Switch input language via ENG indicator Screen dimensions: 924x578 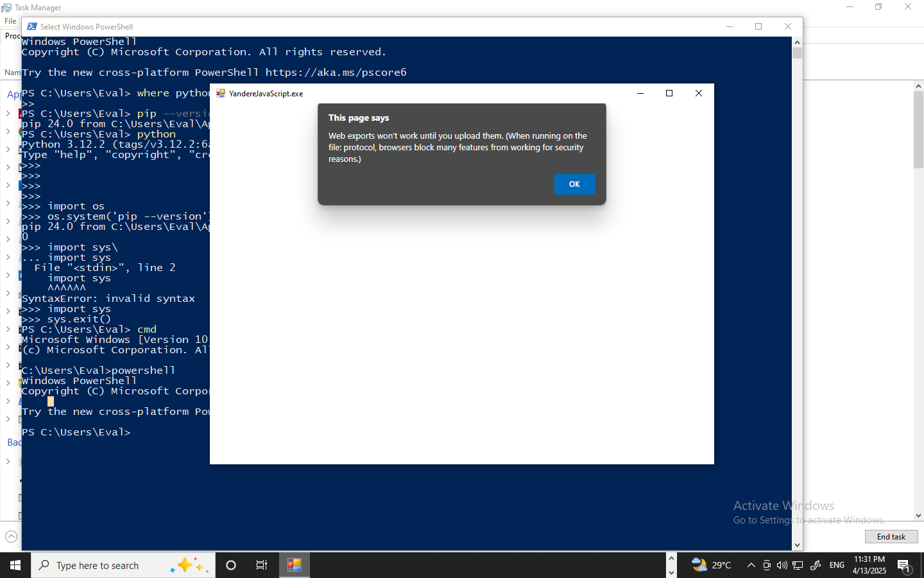pyautogui.click(x=837, y=565)
